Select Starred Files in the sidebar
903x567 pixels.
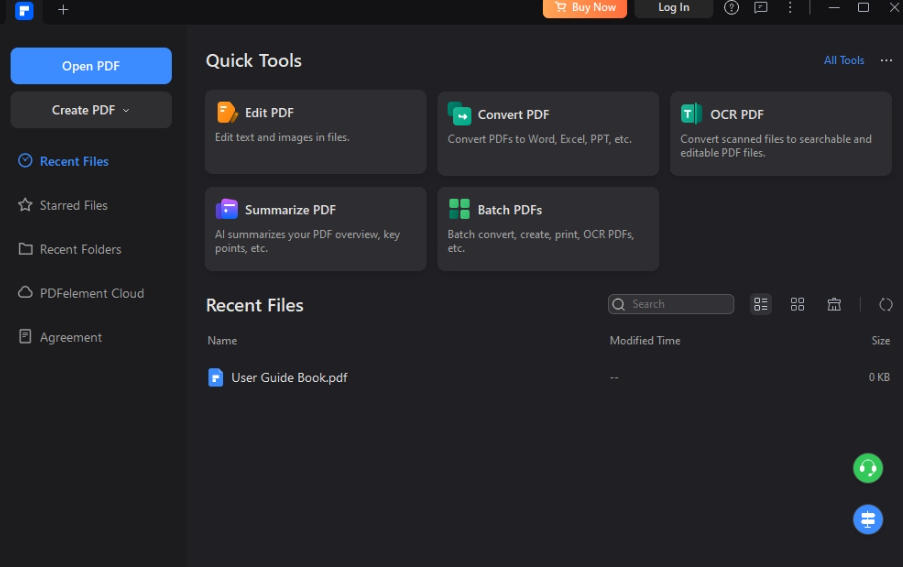coord(73,205)
